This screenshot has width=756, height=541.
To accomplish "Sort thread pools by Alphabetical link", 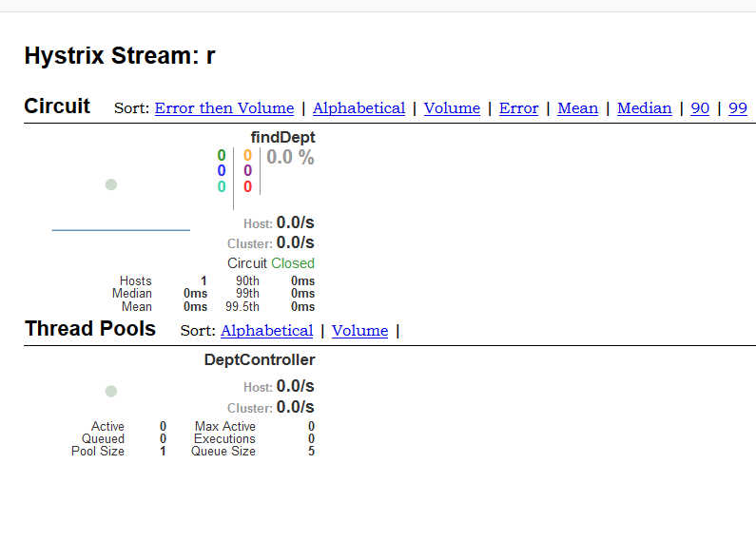I will [267, 331].
